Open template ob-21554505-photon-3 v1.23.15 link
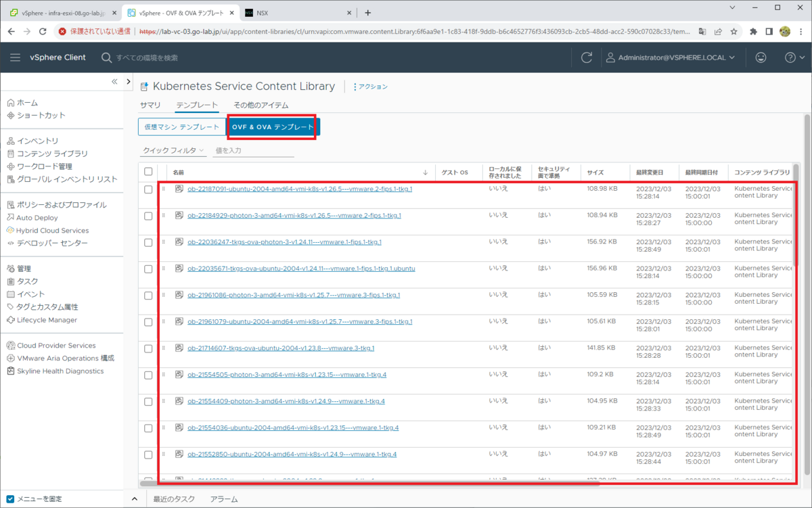 287,375
